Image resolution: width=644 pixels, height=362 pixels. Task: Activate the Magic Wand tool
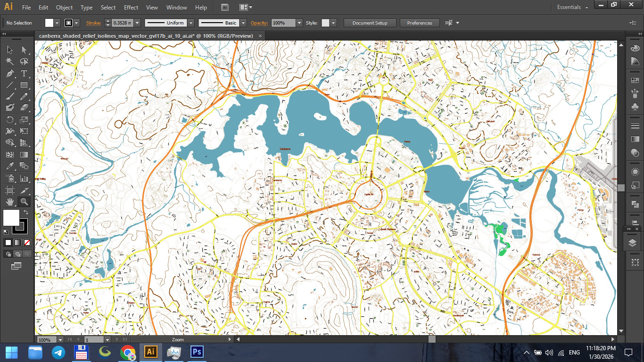click(x=9, y=61)
